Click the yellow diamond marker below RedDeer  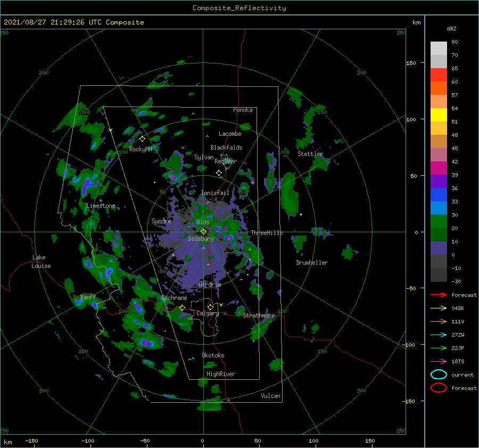(x=219, y=173)
